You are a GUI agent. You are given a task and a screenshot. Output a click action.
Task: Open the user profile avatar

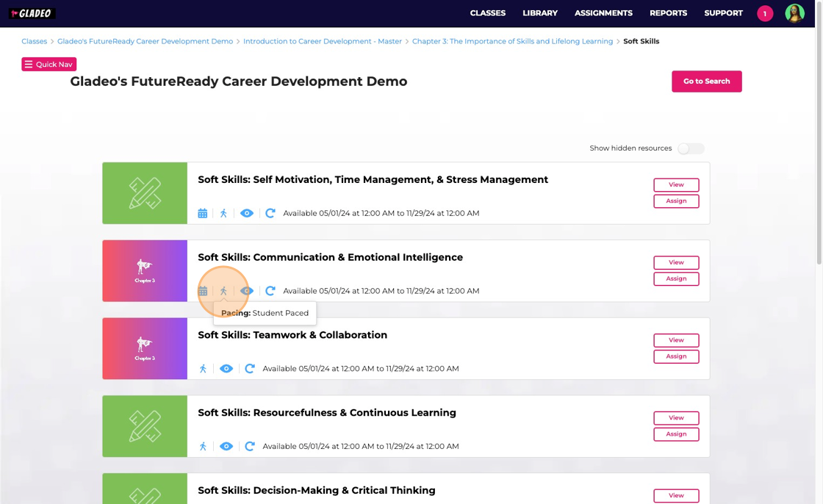click(794, 13)
